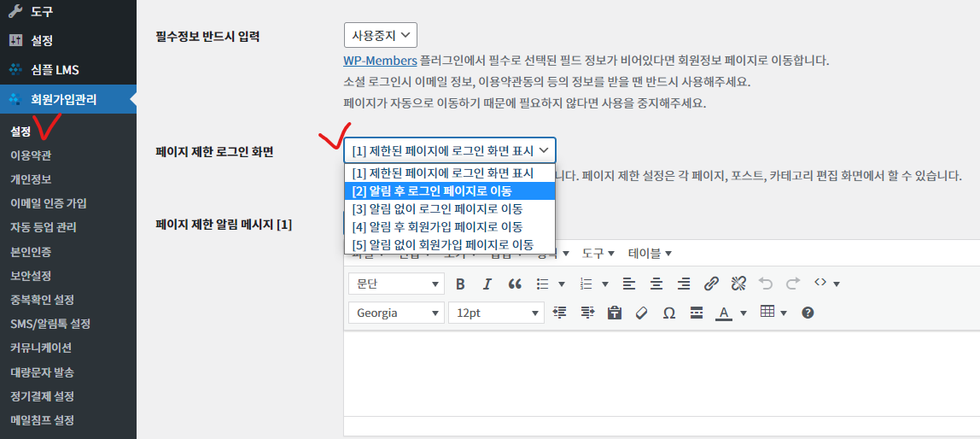Click the 도구 wrench icon in sidebar

[15, 11]
